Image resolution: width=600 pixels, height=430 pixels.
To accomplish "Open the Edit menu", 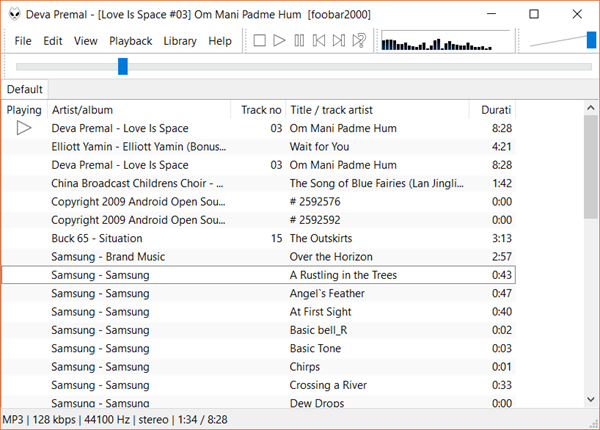I will 53,41.
